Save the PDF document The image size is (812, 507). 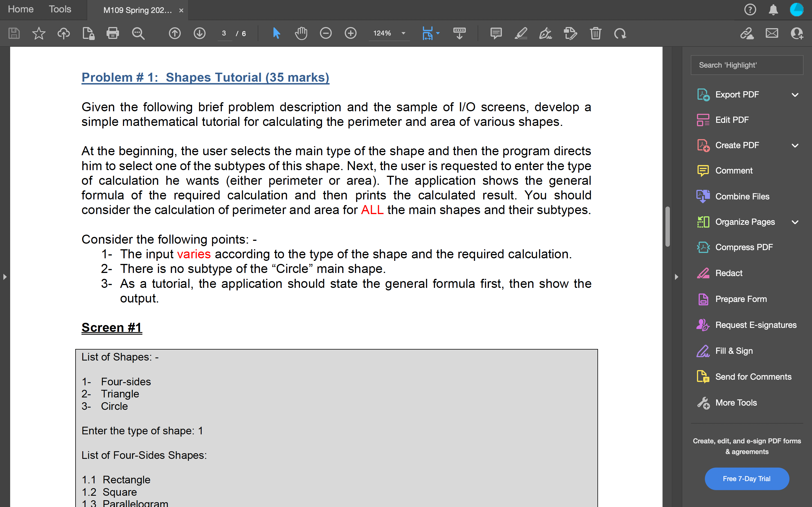tap(14, 33)
